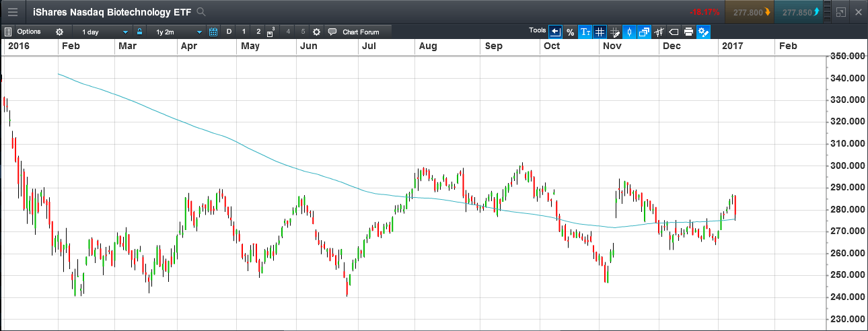Select chart layout preset 1
This screenshot has height=331, width=868.
(x=244, y=32)
